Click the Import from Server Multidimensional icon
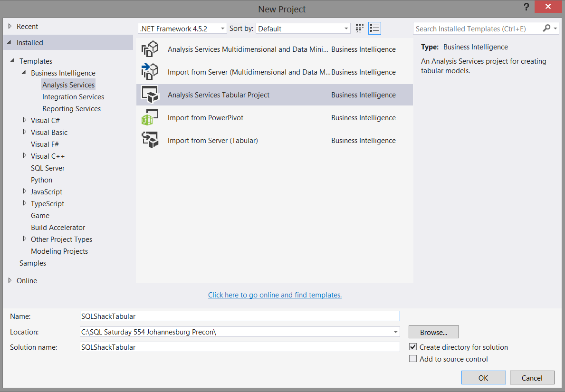This screenshot has height=392, width=565. [x=150, y=72]
